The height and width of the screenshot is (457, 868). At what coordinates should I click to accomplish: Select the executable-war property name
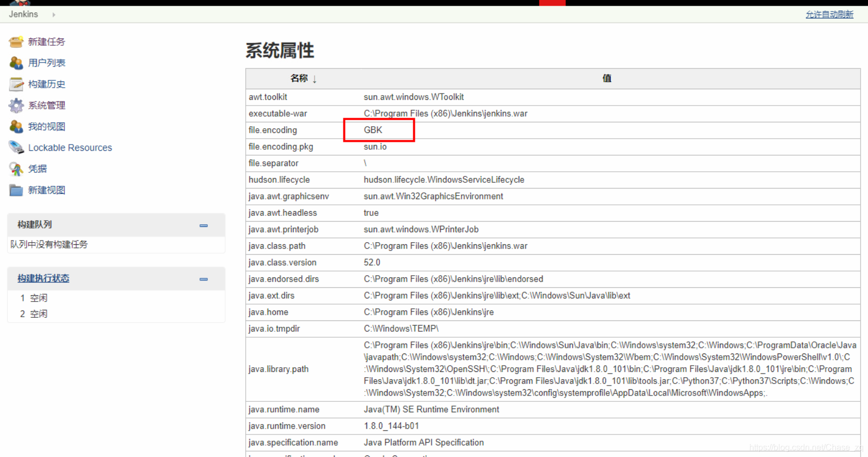278,113
